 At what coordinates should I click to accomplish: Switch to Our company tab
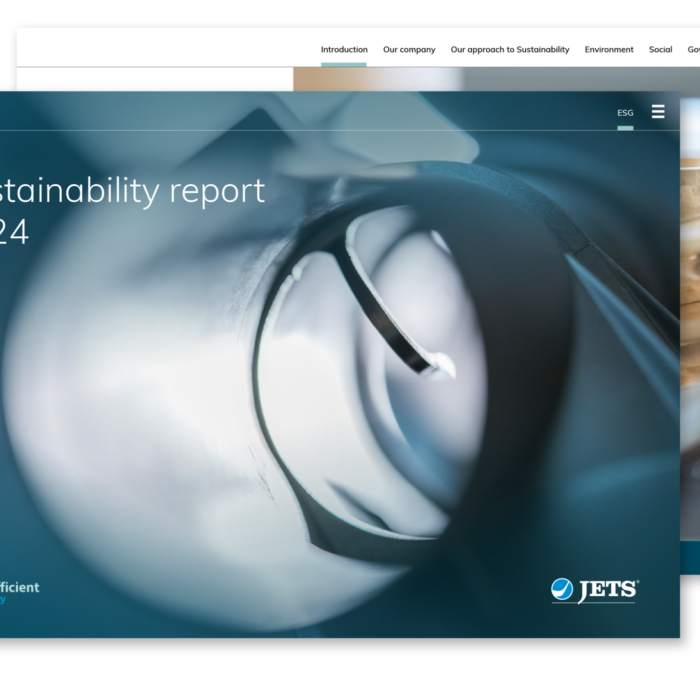(x=409, y=50)
